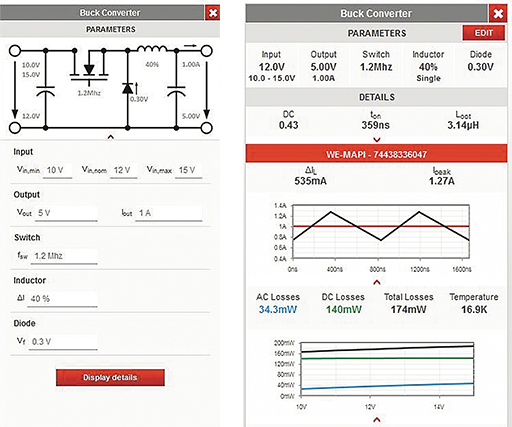
Task: Click the Total Losses 174mW value
Action: coord(409,309)
